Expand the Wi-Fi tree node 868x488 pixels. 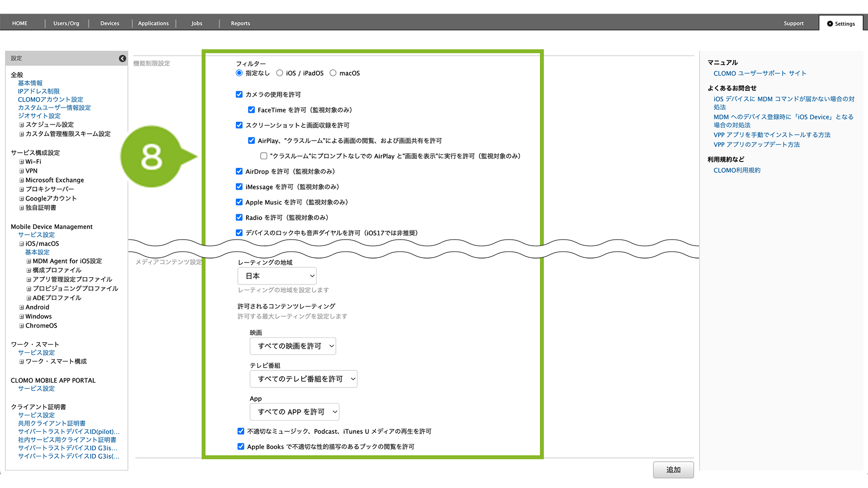21,162
